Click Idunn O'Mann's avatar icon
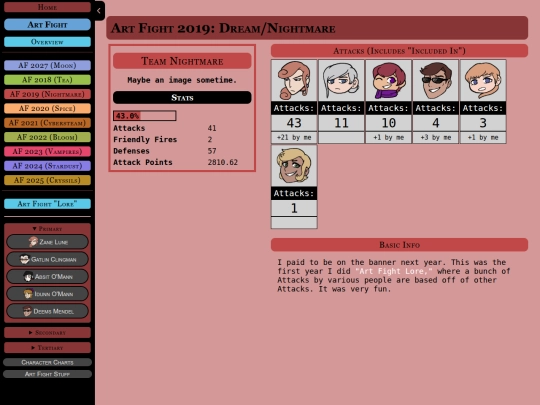Screen dimensions: 540x405 tap(28, 294)
